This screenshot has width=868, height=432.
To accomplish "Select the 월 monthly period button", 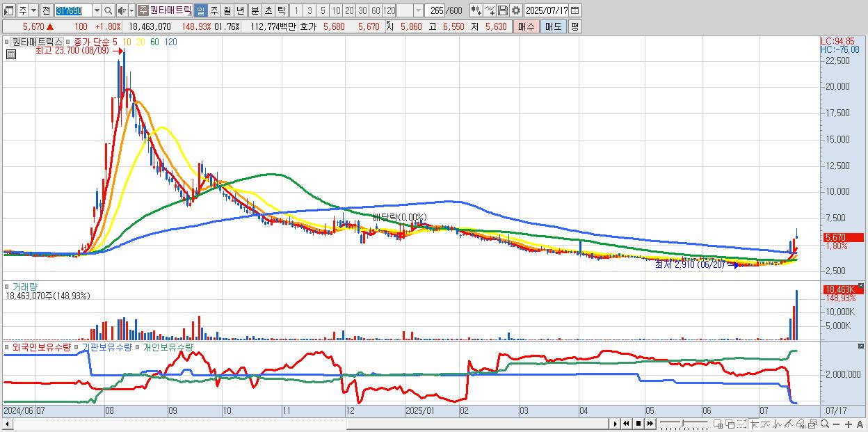I will 227,11.
